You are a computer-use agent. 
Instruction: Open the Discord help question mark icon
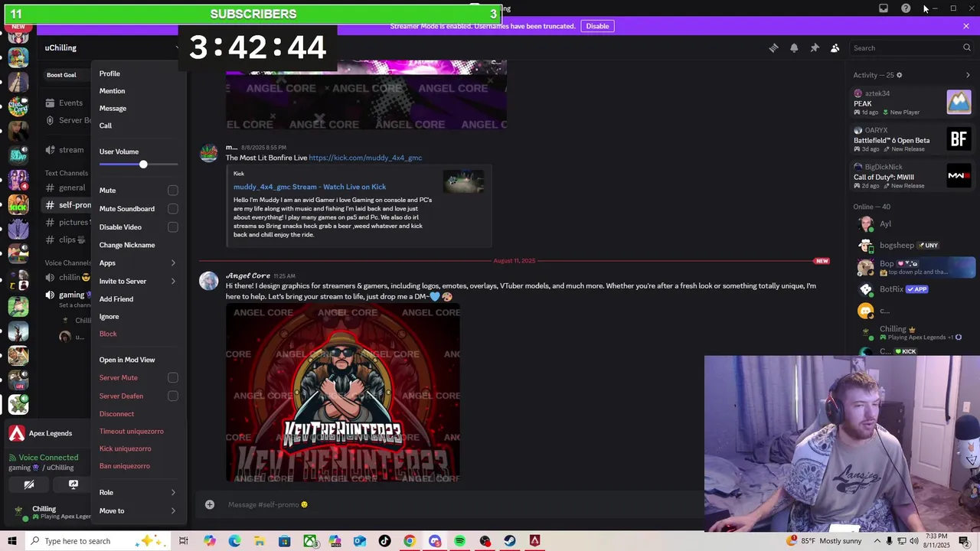coord(906,8)
